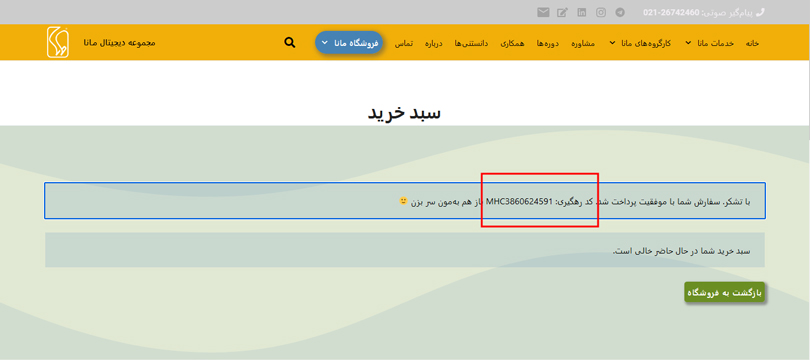The image size is (810, 360).
Task: Go to خانه home menu item
Action: coord(752,43)
